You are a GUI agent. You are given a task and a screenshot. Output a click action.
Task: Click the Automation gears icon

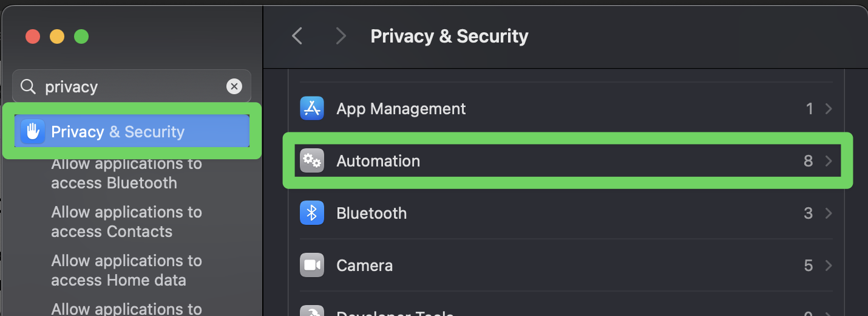pos(312,161)
